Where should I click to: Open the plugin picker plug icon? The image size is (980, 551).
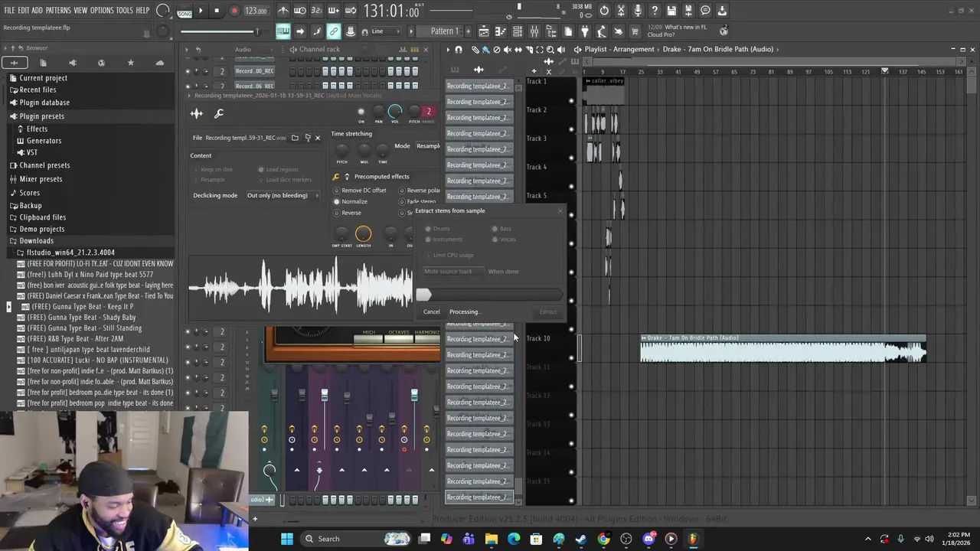coord(585,31)
